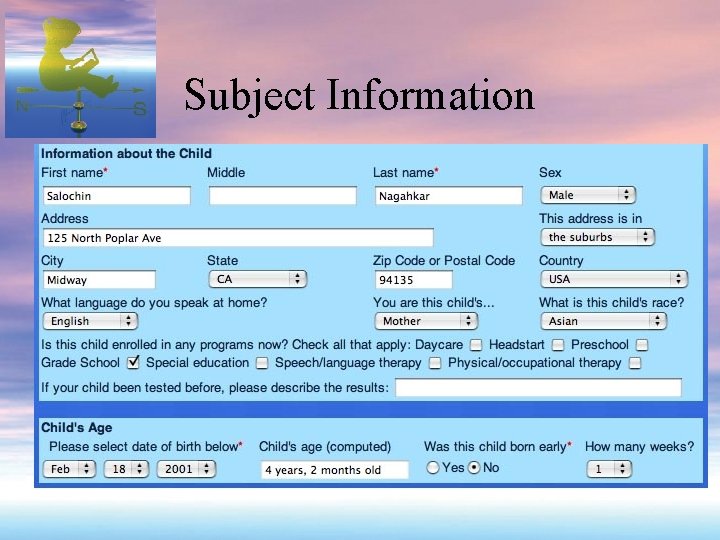Open the birth year dropdown showing 2001

coord(186,469)
